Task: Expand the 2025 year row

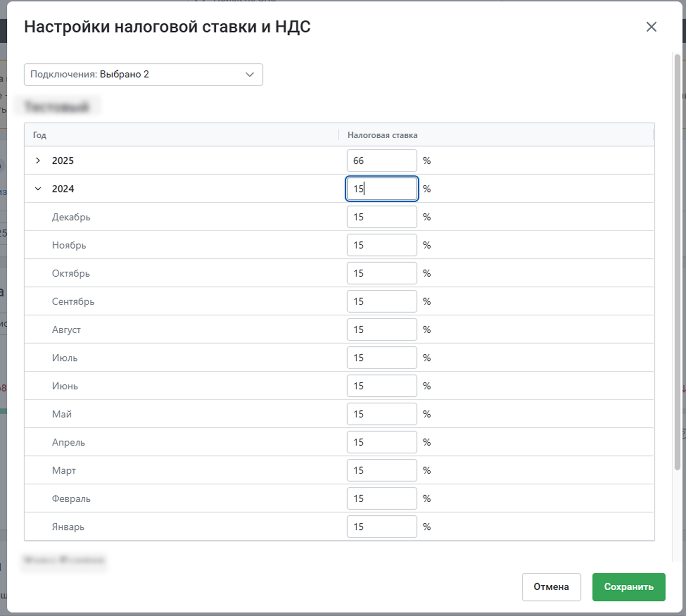Action: 38,161
